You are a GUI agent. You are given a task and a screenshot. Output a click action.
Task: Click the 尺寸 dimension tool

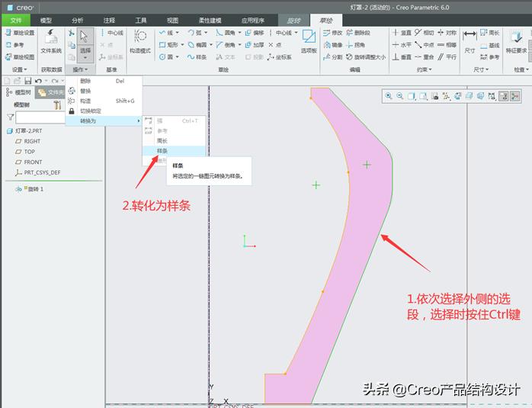470,41
